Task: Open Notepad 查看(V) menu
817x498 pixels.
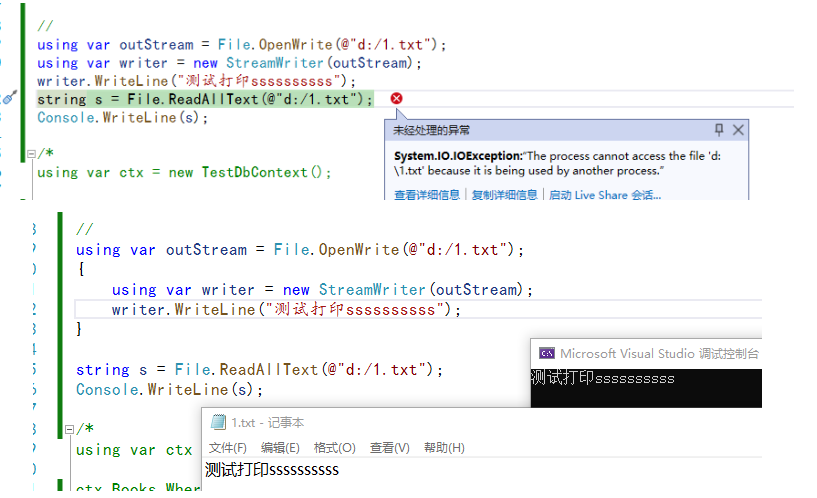Action: 389,447
